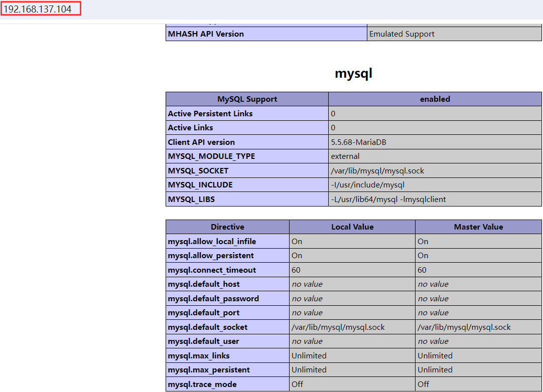This screenshot has width=543, height=392.
Task: Select the 'mysql.allow_persistent' directive
Action: click(x=227, y=256)
